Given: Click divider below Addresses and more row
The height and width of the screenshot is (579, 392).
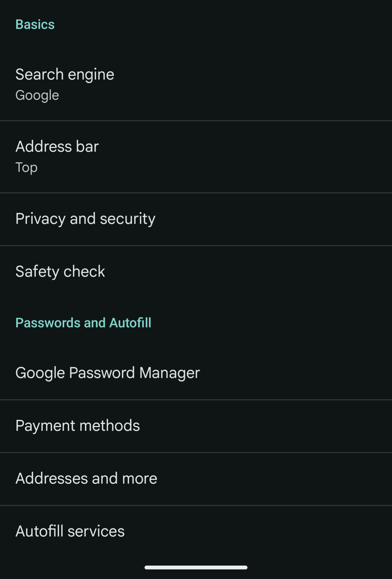Looking at the screenshot, I should click(196, 505).
